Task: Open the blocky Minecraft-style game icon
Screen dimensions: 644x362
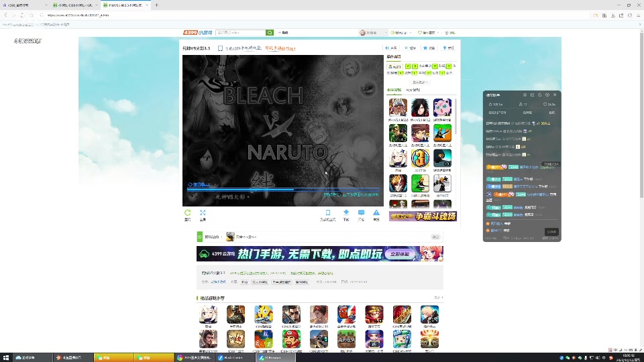Action: tap(346, 339)
